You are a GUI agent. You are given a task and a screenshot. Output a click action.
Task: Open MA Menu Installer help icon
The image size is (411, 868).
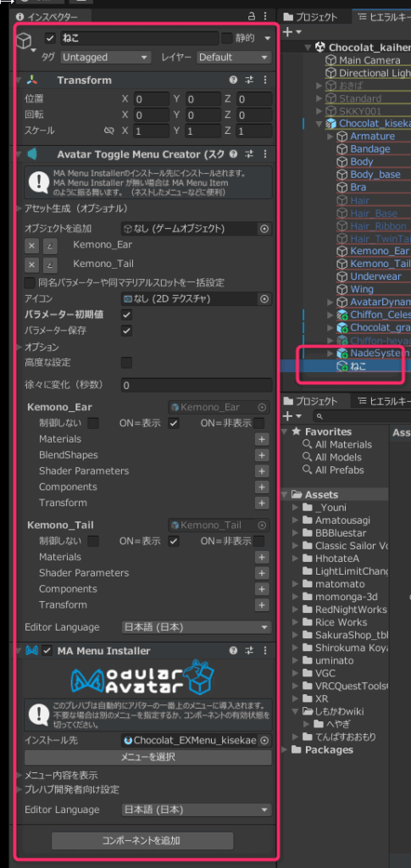point(233,650)
